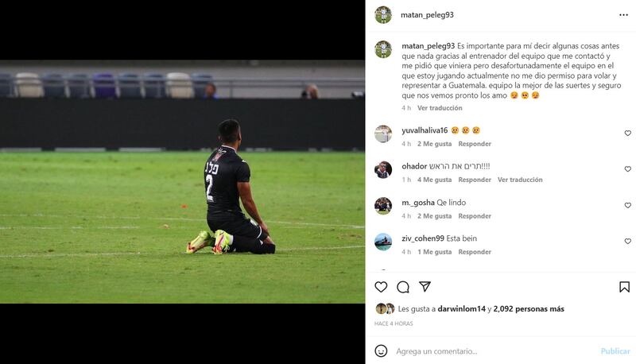The height and width of the screenshot is (364, 636).
Task: Open matan_peleg93 profile picture in header
Action: 383,15
